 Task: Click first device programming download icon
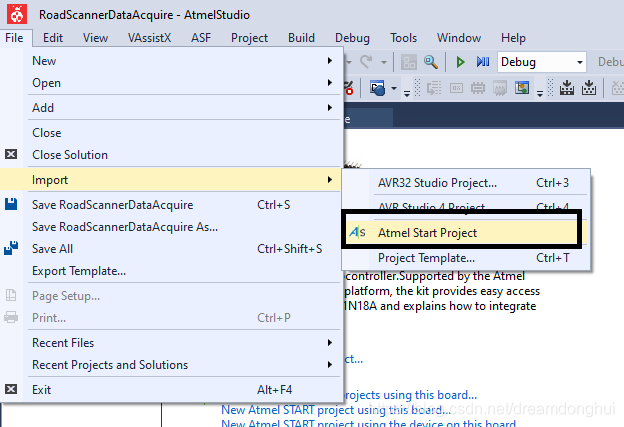(x=567, y=88)
